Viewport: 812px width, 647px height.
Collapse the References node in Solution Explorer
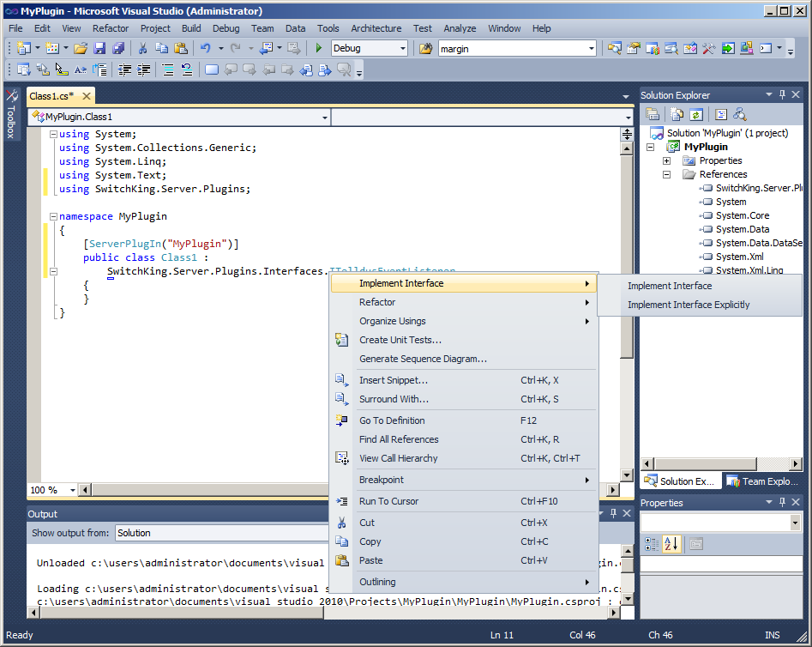(667, 175)
